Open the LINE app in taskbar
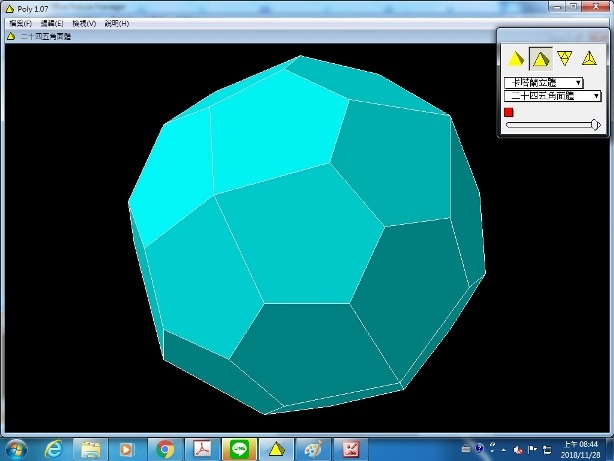The width and height of the screenshot is (614, 461). [x=240, y=449]
